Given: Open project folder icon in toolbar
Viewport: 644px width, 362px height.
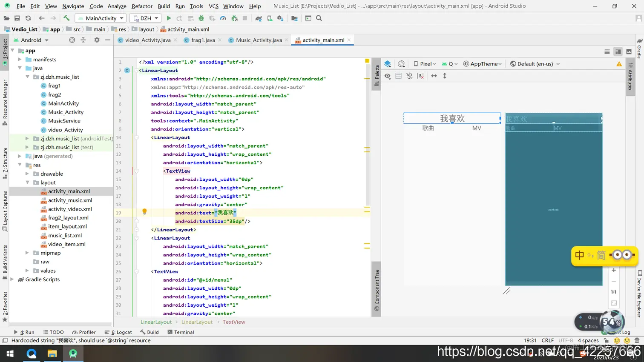Looking at the screenshot, I should point(6,18).
